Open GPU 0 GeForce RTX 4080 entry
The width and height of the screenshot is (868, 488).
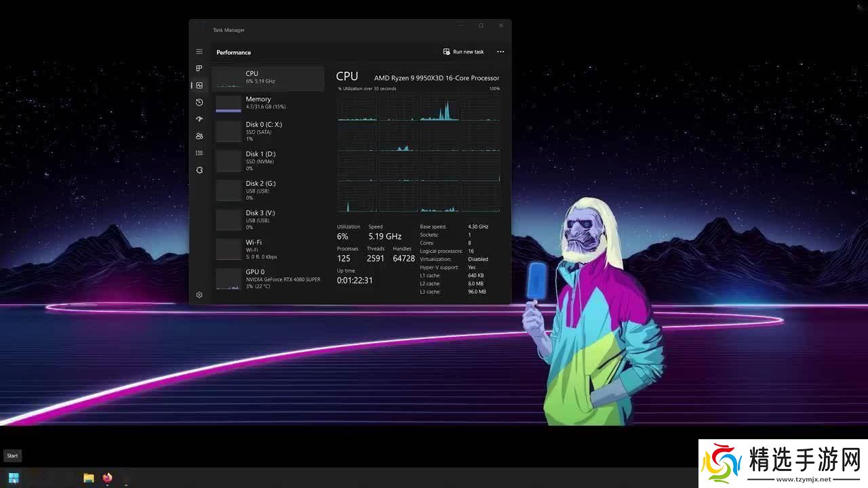tap(269, 279)
